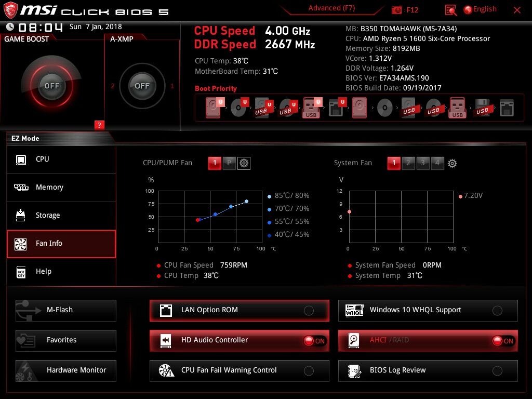Screen dimensions: 532x399
Task: Select System Fan tab 3
Action: 423,163
